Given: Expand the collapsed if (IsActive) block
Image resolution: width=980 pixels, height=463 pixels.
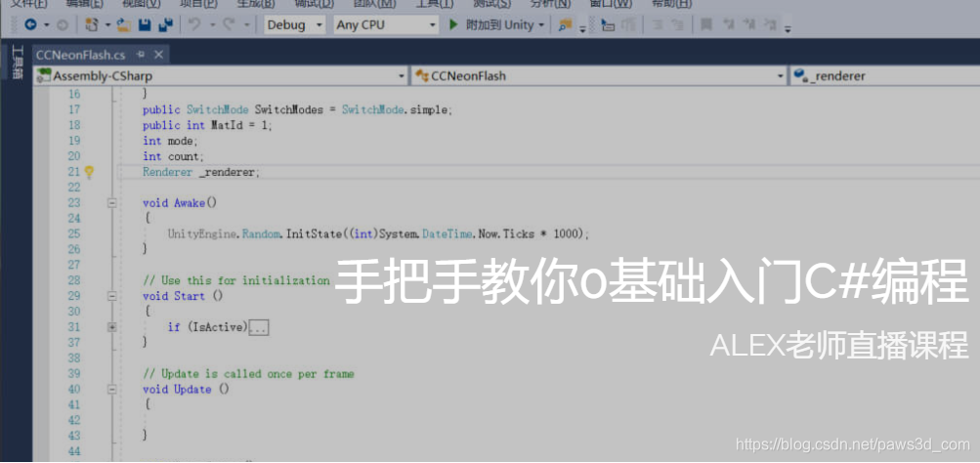Looking at the screenshot, I should 112,327.
